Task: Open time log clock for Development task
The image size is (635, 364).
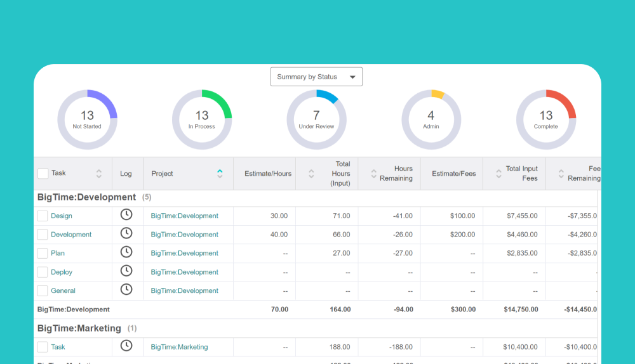Action: (126, 233)
